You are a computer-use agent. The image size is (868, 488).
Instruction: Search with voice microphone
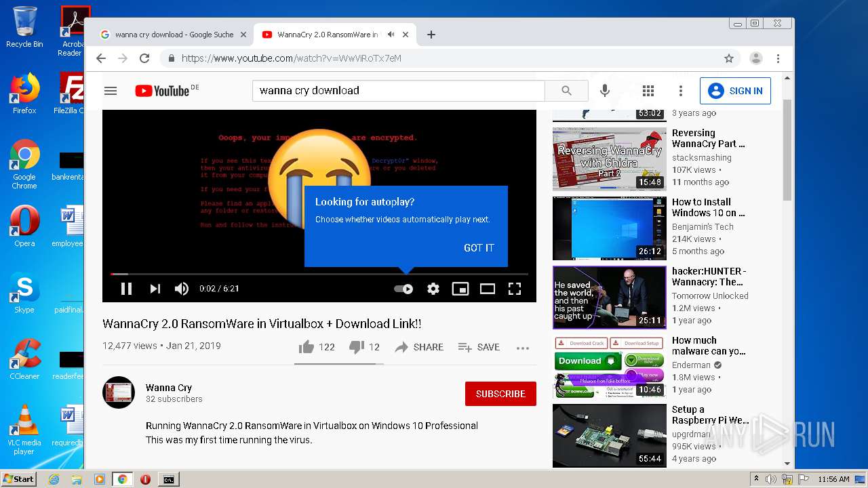[605, 91]
